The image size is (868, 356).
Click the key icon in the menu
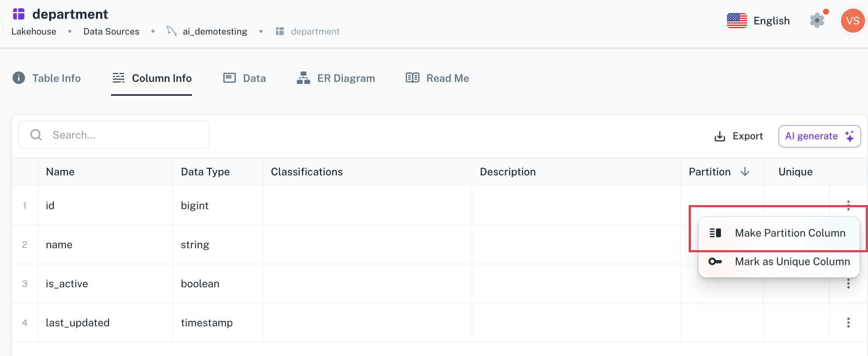pyautogui.click(x=715, y=261)
